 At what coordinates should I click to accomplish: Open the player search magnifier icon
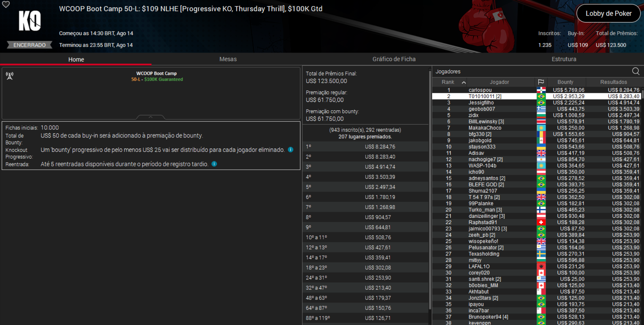click(x=636, y=71)
